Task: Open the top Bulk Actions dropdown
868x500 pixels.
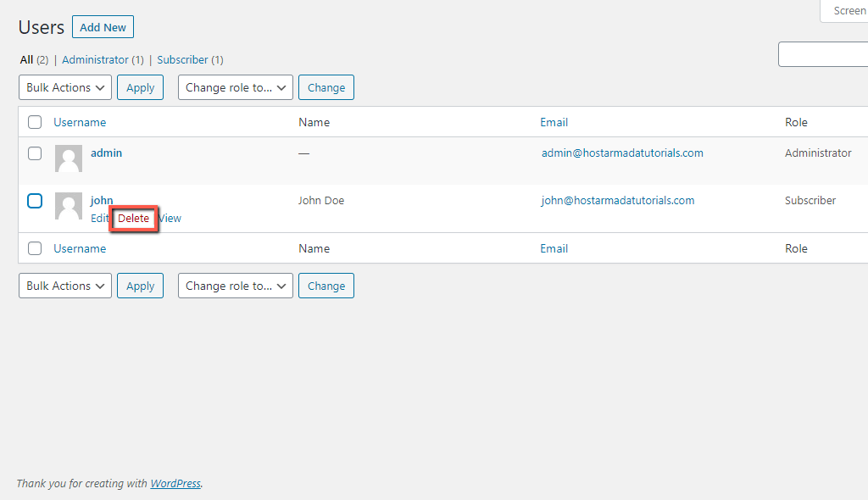Action: tap(65, 87)
